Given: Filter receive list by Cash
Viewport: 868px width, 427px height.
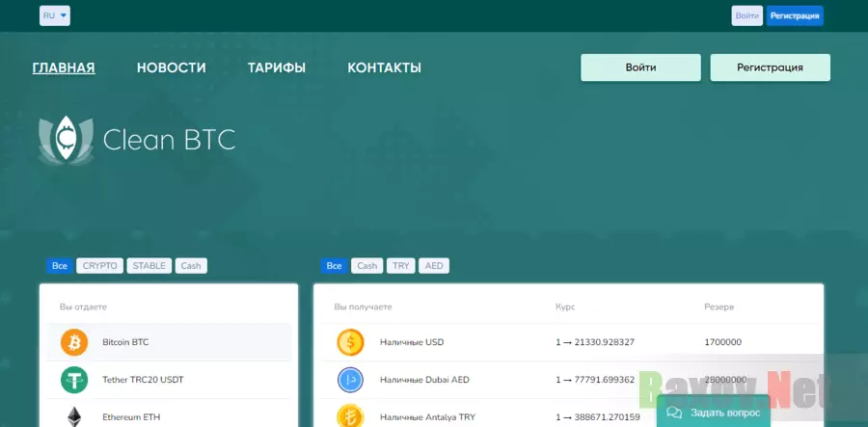Looking at the screenshot, I should pos(367,266).
